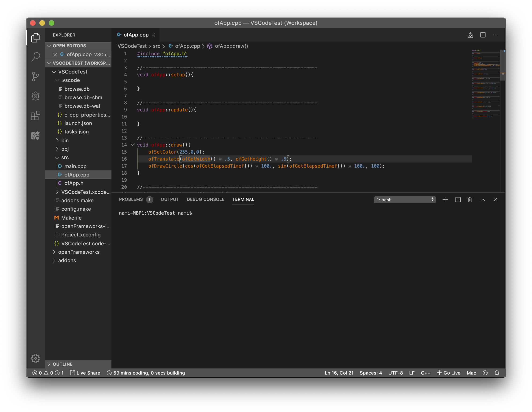Open a new terminal with the plus icon
This screenshot has height=412, width=532.
(445, 200)
